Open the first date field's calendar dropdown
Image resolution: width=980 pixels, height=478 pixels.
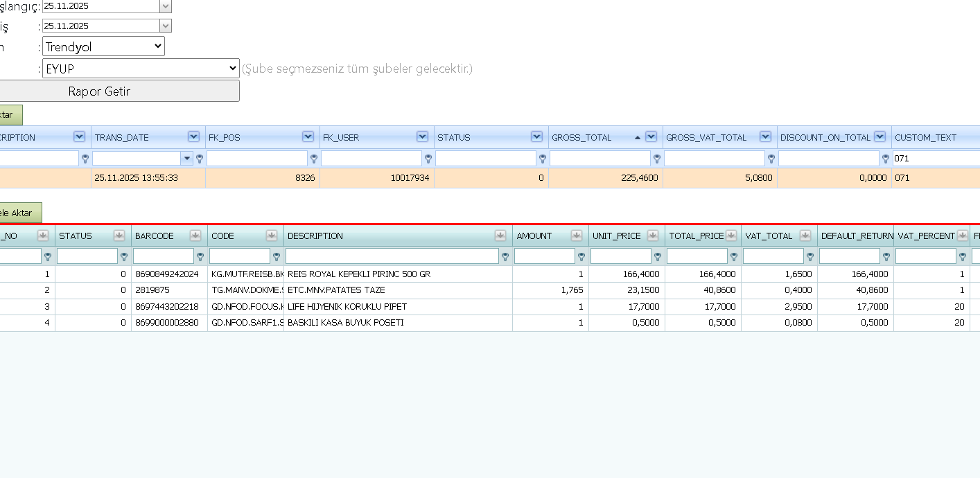click(x=165, y=6)
